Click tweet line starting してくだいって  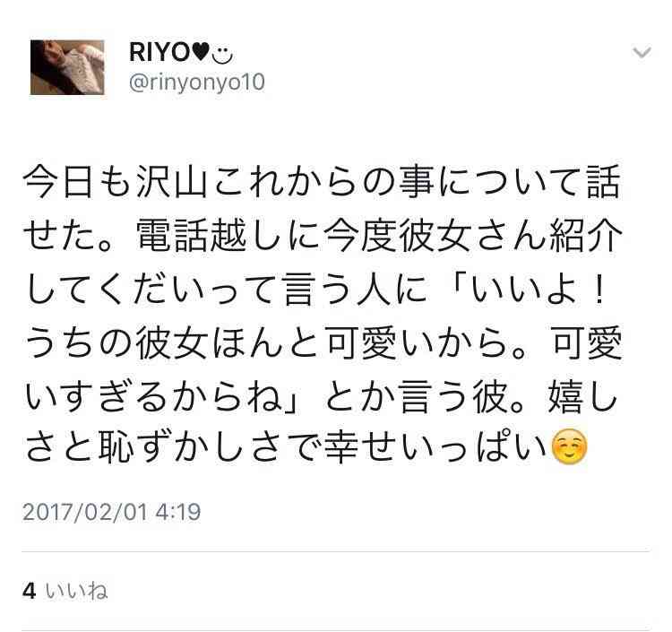coord(315,290)
